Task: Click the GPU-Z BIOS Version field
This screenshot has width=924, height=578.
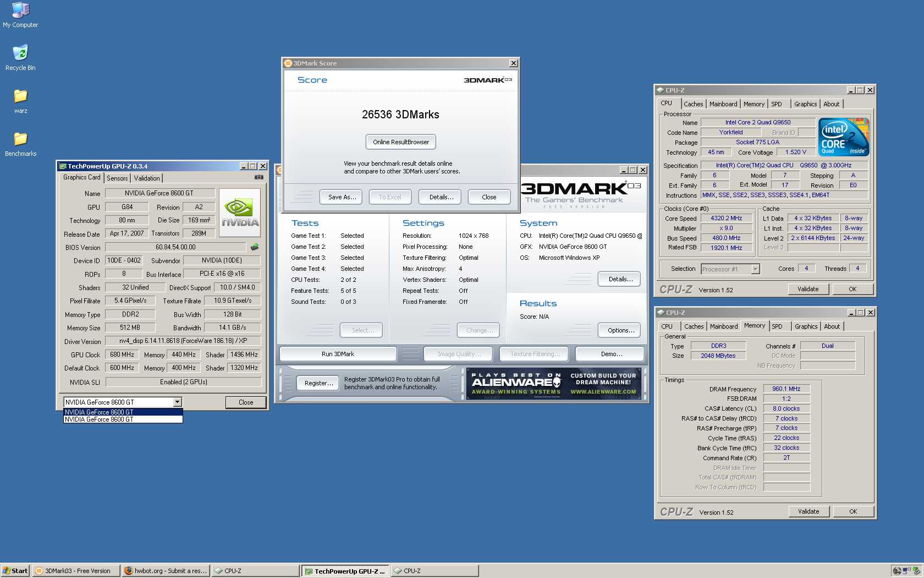Action: (x=175, y=247)
